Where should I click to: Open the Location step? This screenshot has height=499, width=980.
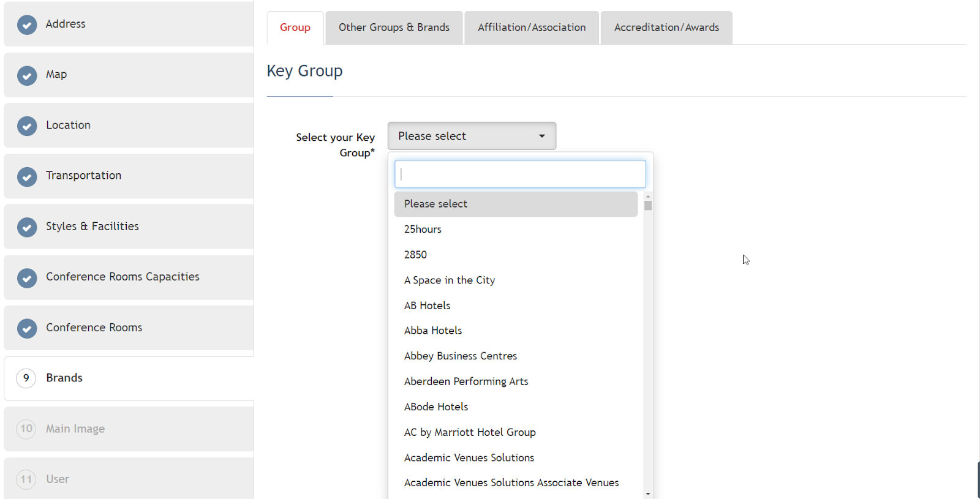click(x=129, y=125)
